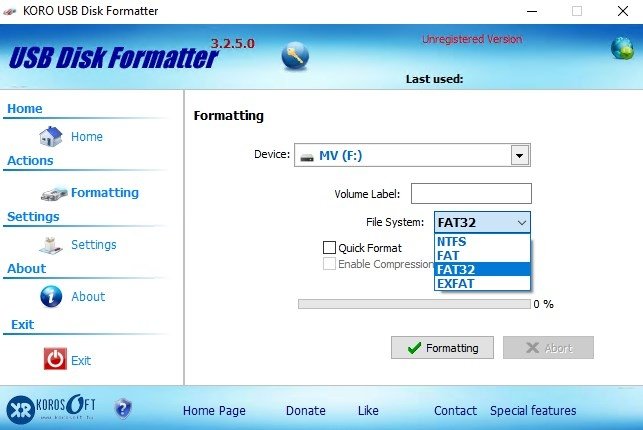Open the About sidebar link
Screen dimensions: 643x430
point(88,296)
